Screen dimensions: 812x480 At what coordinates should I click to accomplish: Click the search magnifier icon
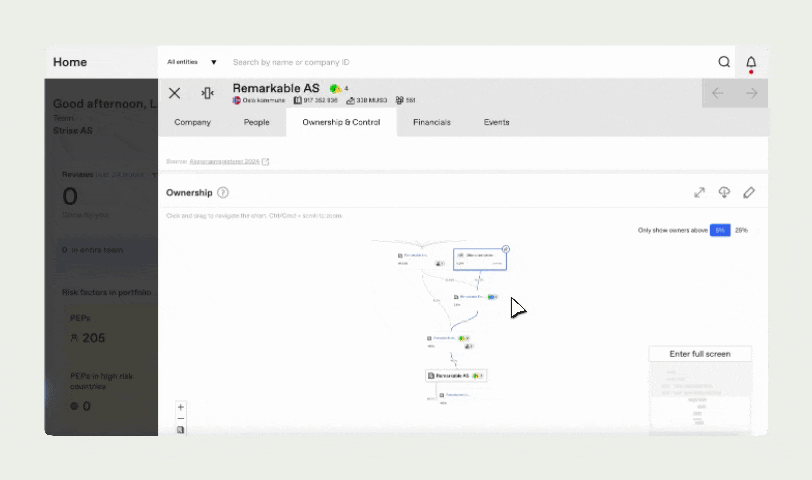point(724,62)
